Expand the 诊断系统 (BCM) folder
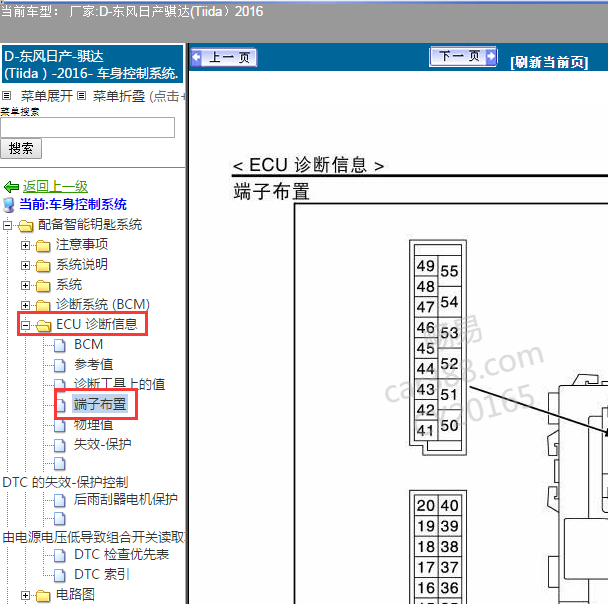608x604 pixels. coord(25,305)
